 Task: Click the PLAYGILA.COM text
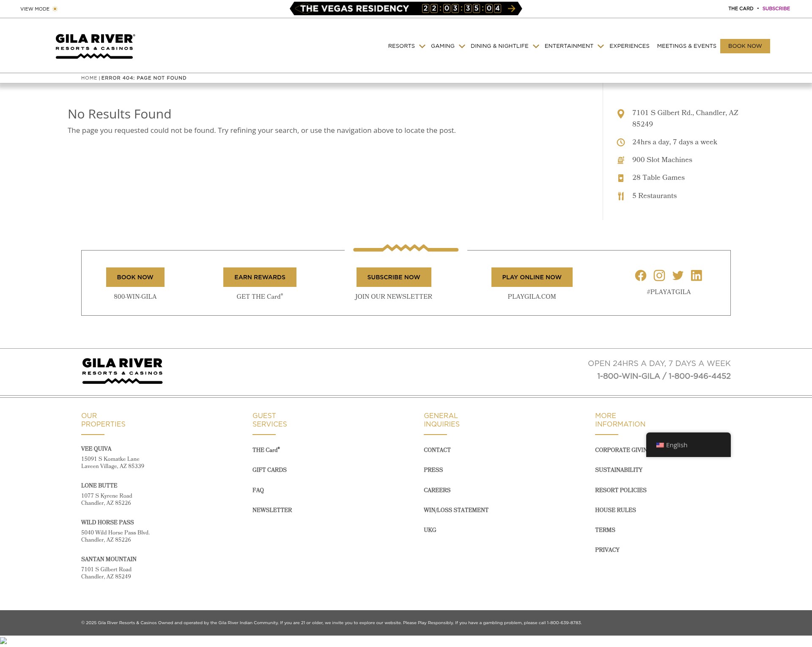(532, 297)
